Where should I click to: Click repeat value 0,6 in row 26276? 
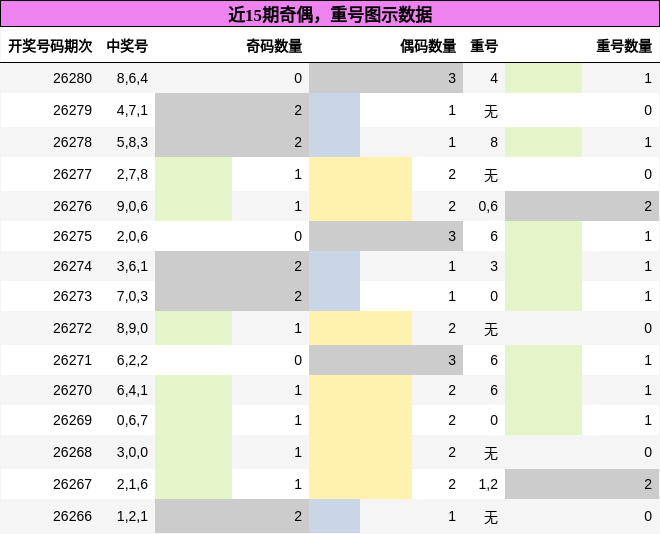click(x=488, y=206)
